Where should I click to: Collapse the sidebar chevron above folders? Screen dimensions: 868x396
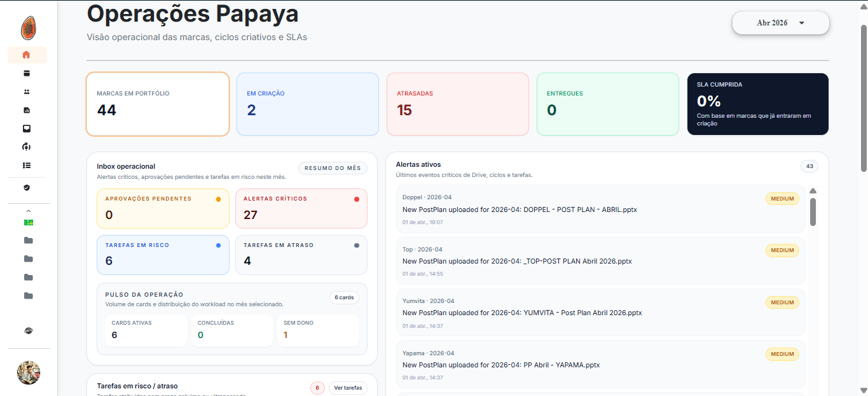point(28,211)
